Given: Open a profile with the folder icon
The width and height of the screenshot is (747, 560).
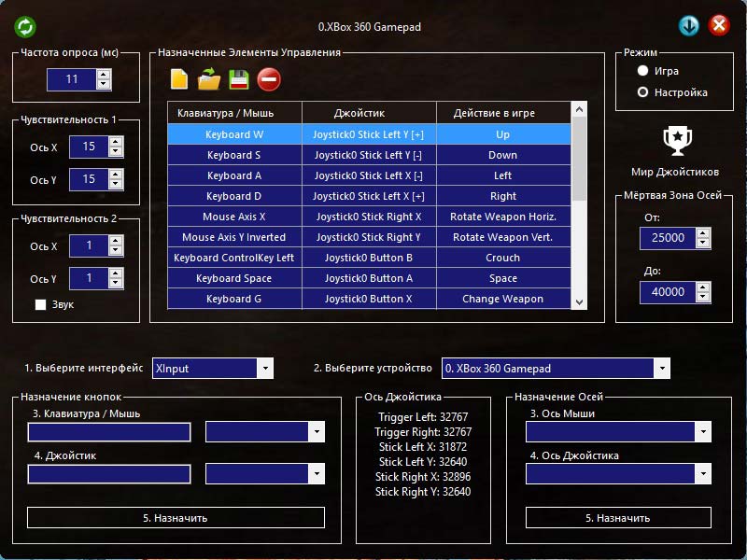Looking at the screenshot, I should 209,80.
